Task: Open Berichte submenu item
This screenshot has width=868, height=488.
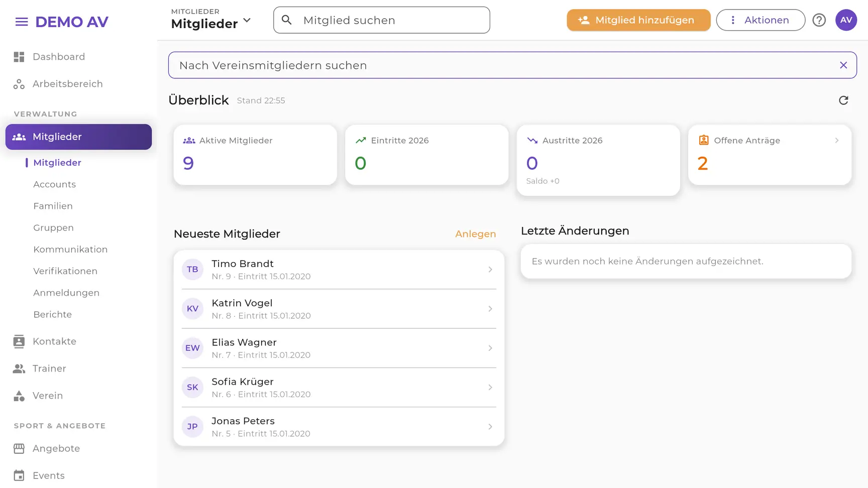Action: (x=53, y=314)
